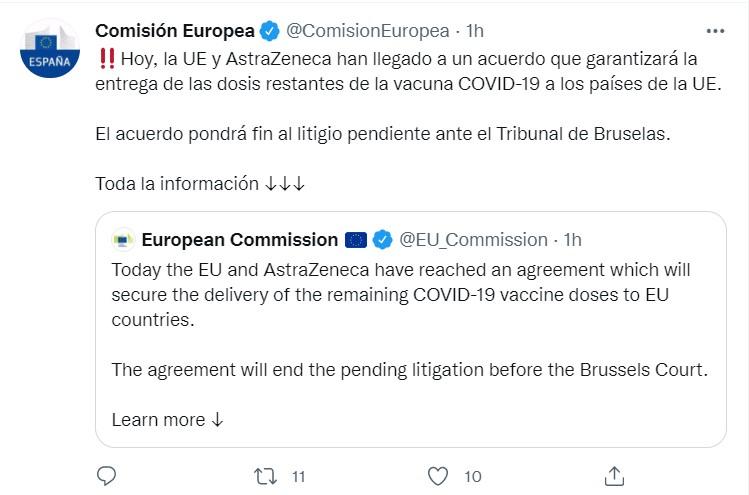
Task: Retweet this Comisión Europea tweet
Action: 265,475
